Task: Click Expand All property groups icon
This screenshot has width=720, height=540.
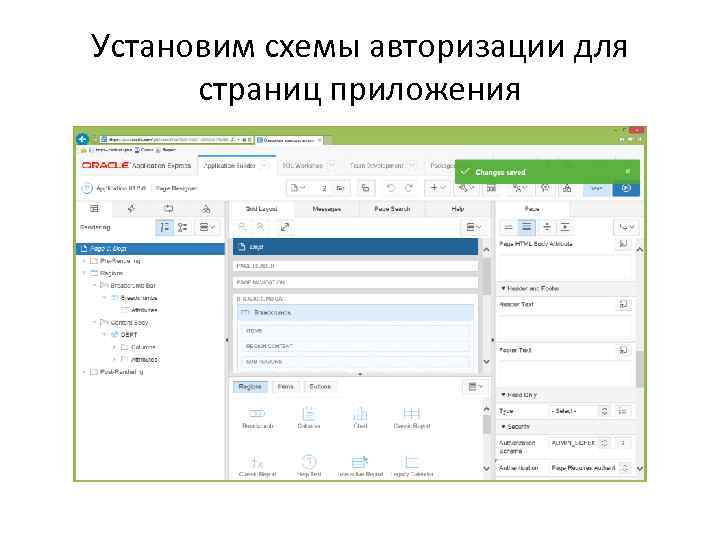Action: 565,227
